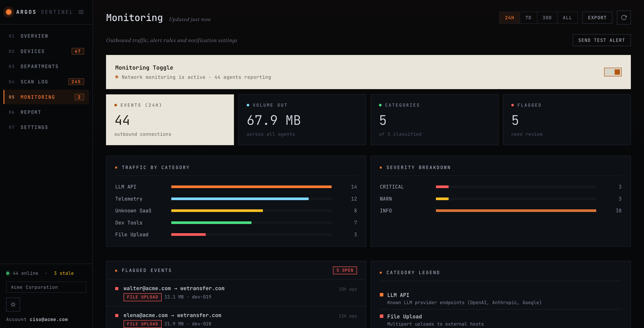Click red square marker beside walter@acme.com event

click(x=117, y=289)
